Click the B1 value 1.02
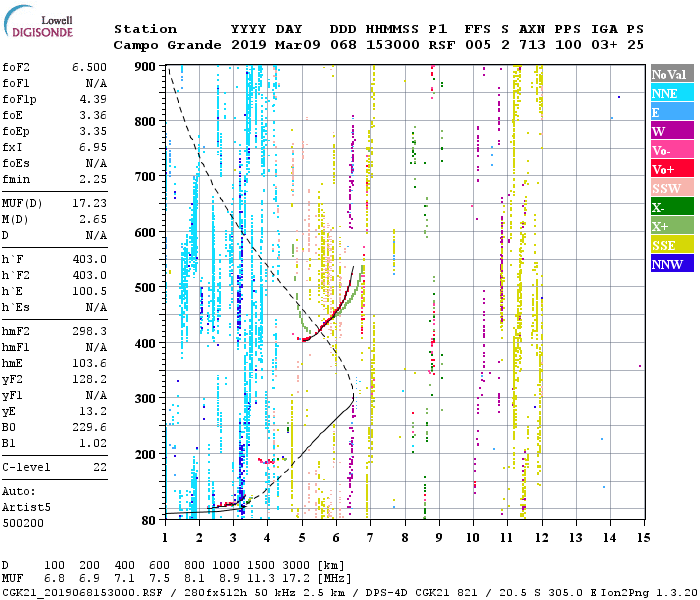This screenshot has height=600, width=700. pos(93,443)
